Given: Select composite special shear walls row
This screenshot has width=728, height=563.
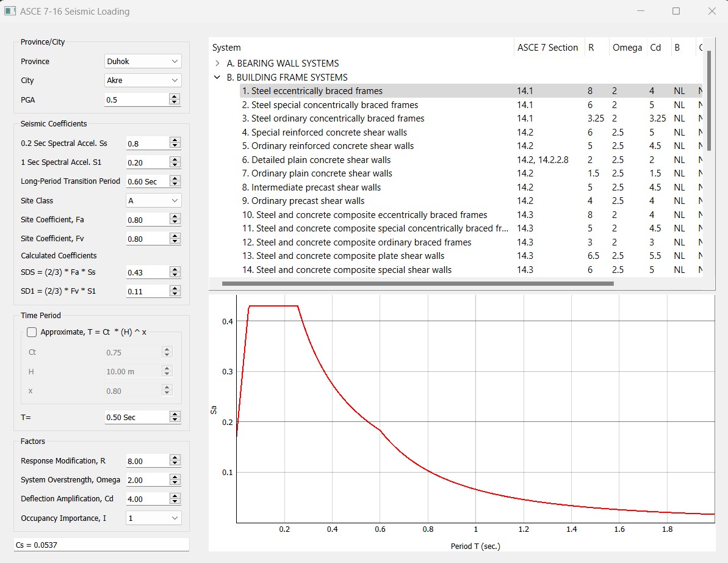Looking at the screenshot, I should coord(470,269).
